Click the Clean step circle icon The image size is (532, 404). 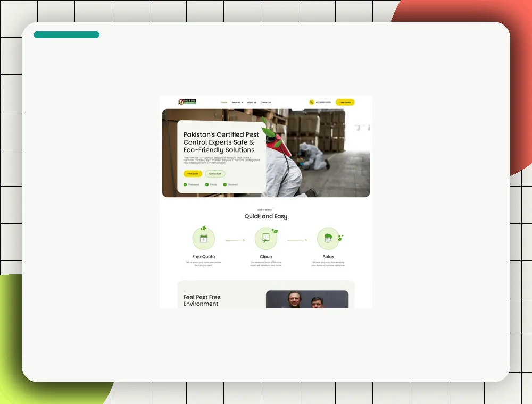pyautogui.click(x=266, y=239)
